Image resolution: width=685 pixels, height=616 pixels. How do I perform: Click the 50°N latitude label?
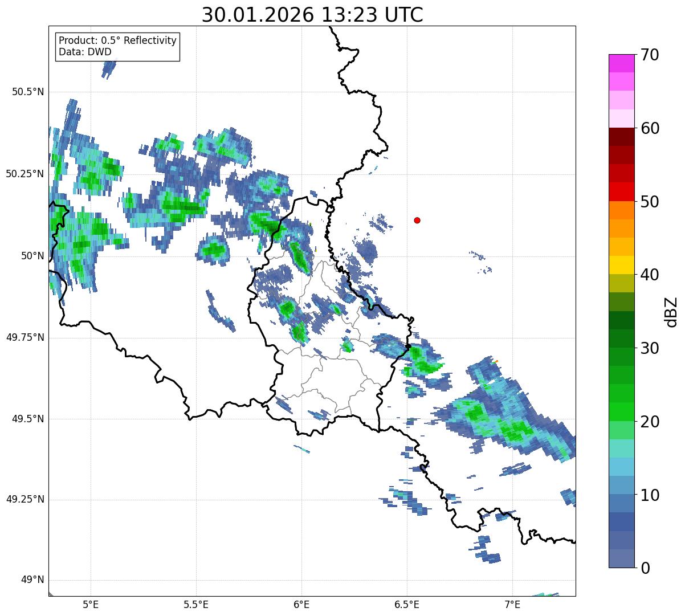coord(32,256)
